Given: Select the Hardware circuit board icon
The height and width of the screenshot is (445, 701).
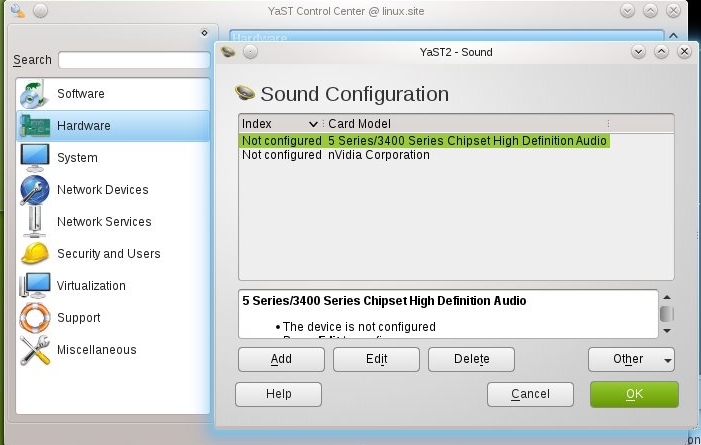Looking at the screenshot, I should 35,126.
